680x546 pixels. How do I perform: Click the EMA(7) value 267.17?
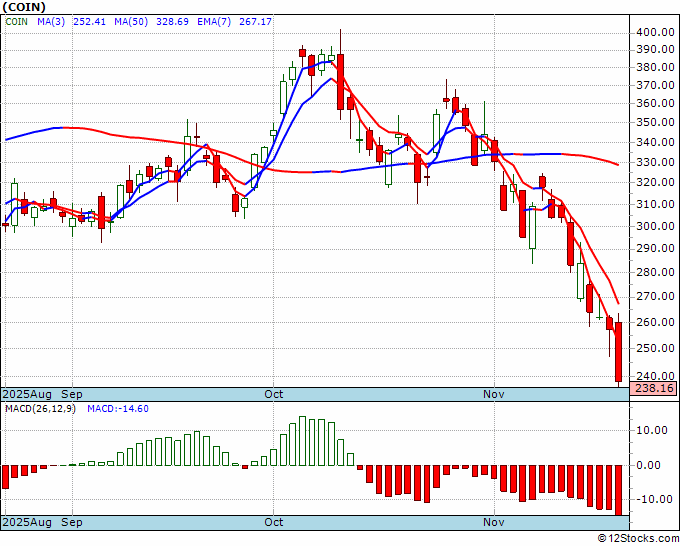tap(255, 22)
